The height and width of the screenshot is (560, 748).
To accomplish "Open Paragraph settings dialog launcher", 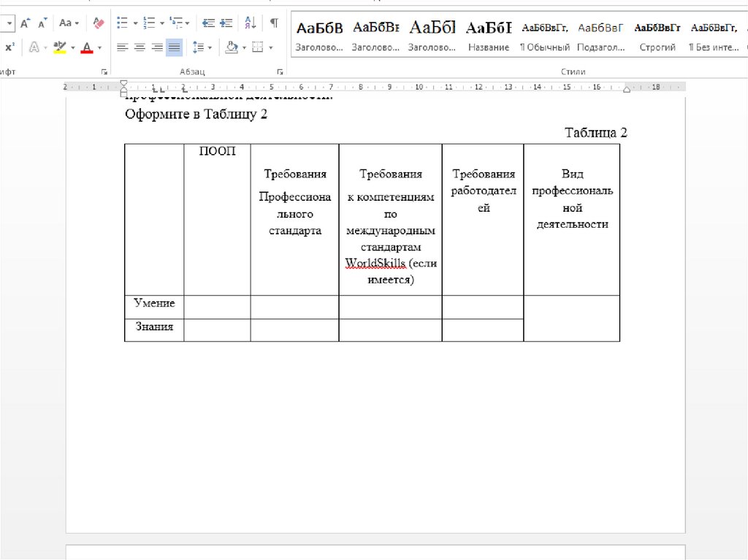I will click(x=280, y=72).
